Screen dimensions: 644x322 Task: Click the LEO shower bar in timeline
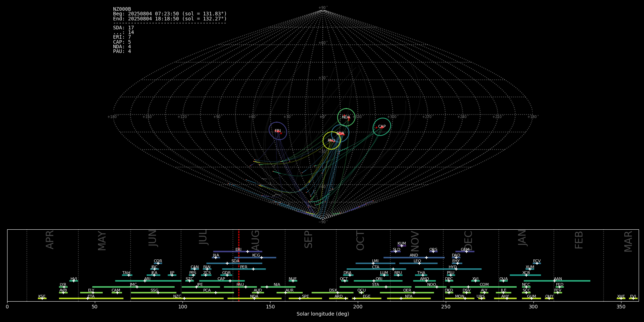(418, 263)
